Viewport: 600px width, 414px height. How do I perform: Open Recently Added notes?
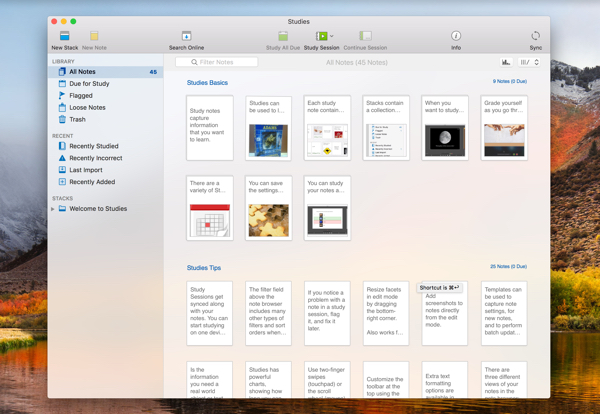coord(106,182)
